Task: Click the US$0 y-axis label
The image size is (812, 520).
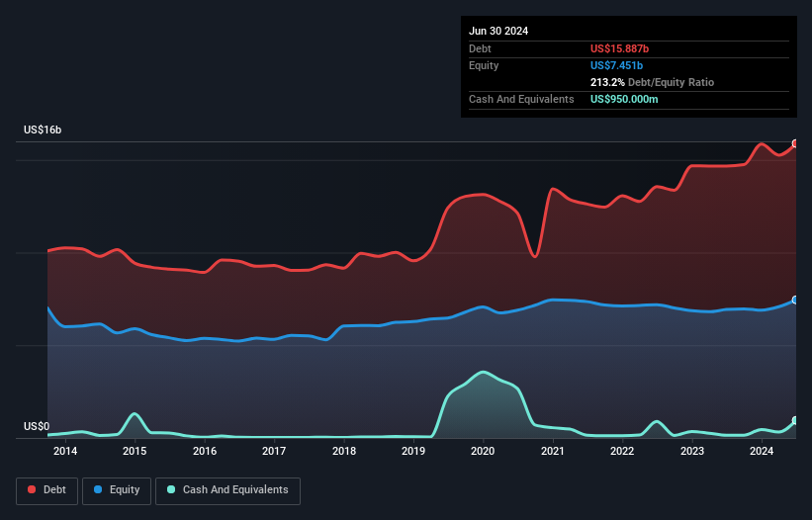Action: click(37, 426)
